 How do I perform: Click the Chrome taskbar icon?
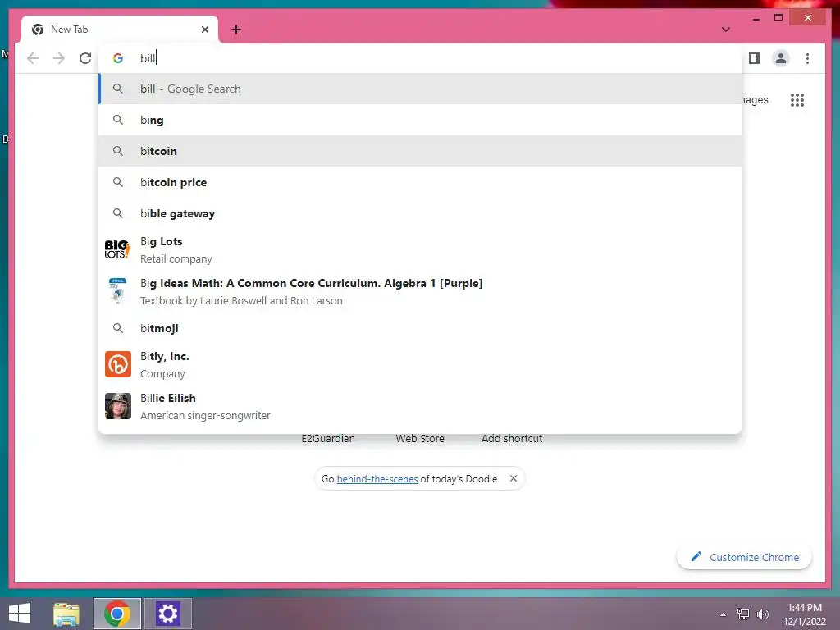point(117,614)
